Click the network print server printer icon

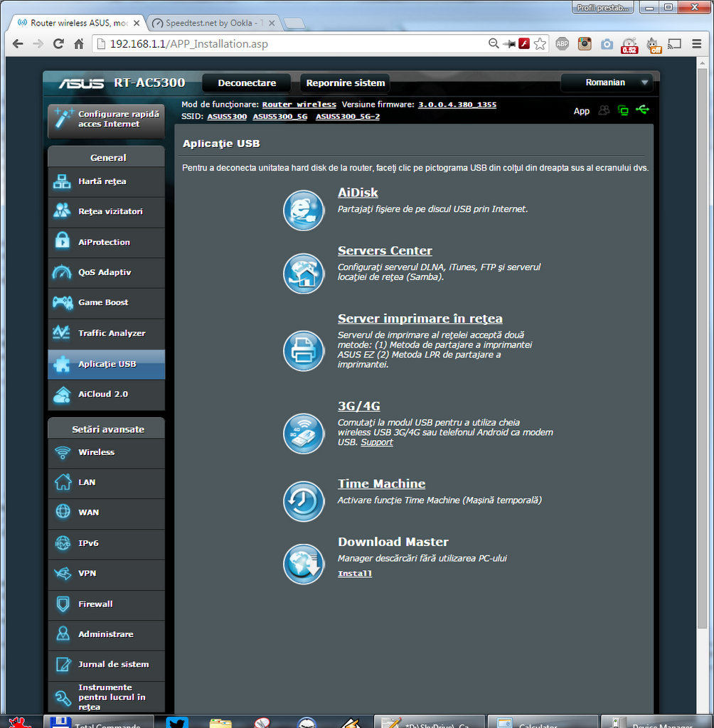coord(304,350)
